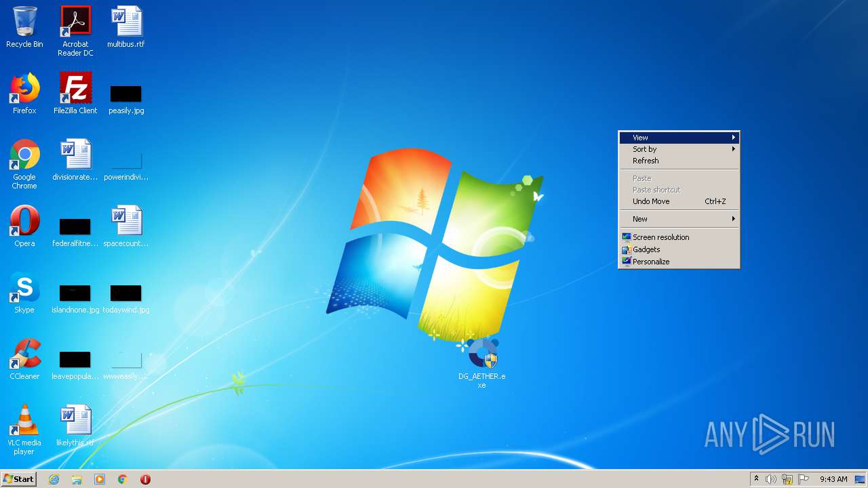Choose Undo Move in the context menu
Screen dimensions: 868x488
tap(679, 201)
